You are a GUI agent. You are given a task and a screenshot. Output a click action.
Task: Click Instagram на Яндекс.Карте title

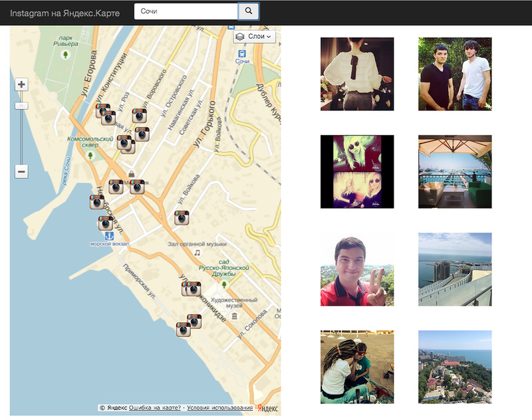pos(65,12)
